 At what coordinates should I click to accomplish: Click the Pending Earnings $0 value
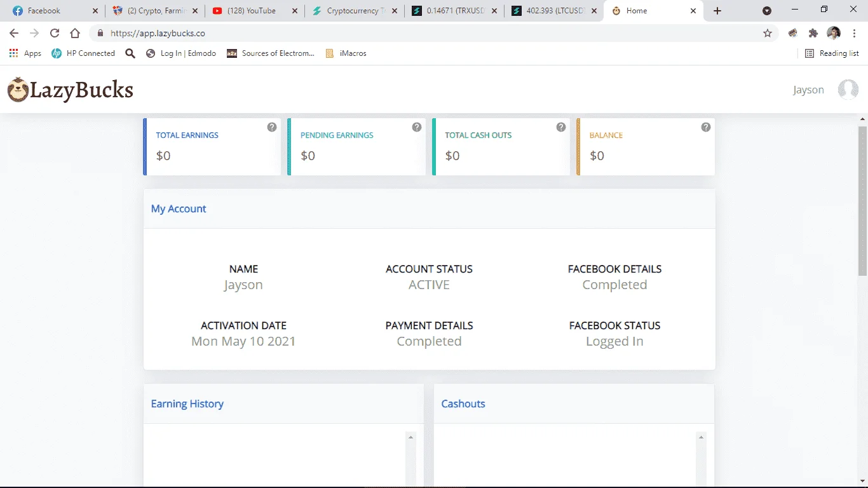tap(308, 156)
